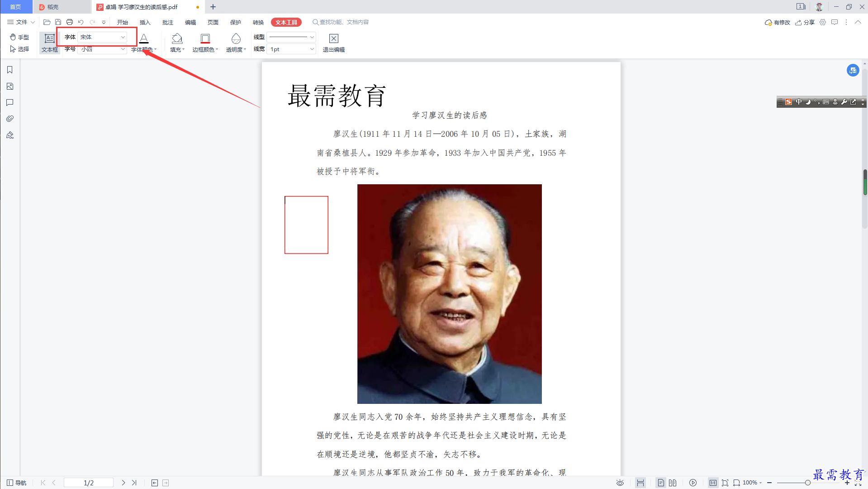
Task: Open the 文件 menu
Action: pos(21,22)
